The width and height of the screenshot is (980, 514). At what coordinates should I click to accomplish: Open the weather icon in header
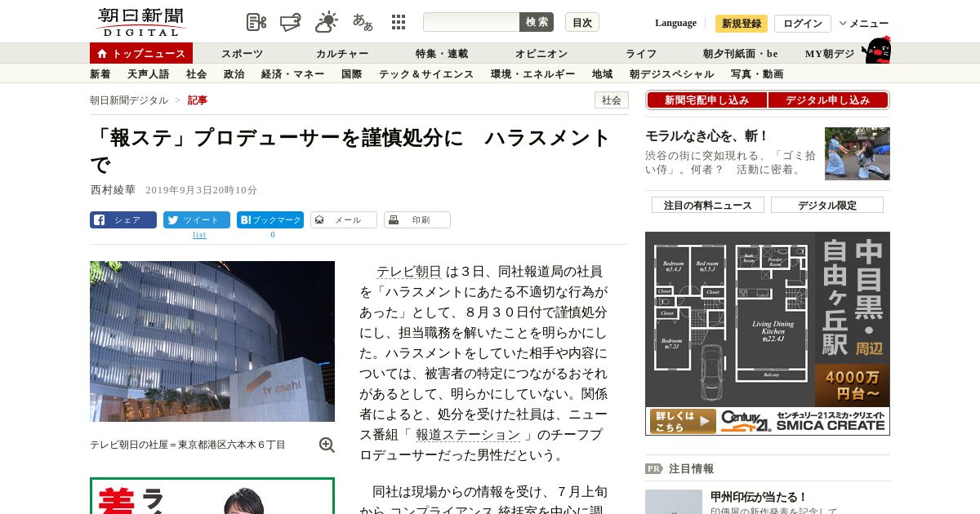coord(327,22)
